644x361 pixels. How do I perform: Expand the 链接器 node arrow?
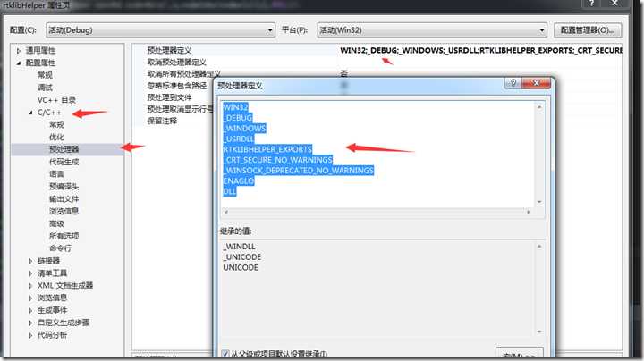click(x=30, y=261)
